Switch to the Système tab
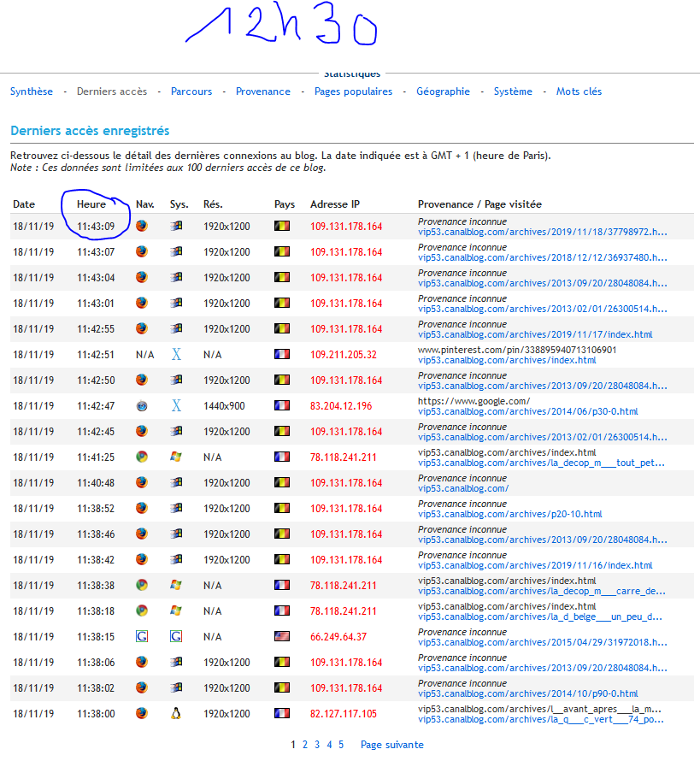 tap(513, 91)
